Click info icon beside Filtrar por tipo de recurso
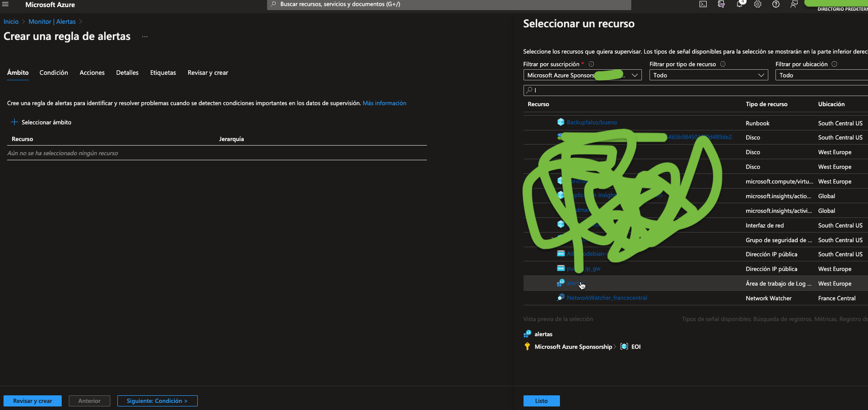This screenshot has width=868, height=410. tap(723, 64)
